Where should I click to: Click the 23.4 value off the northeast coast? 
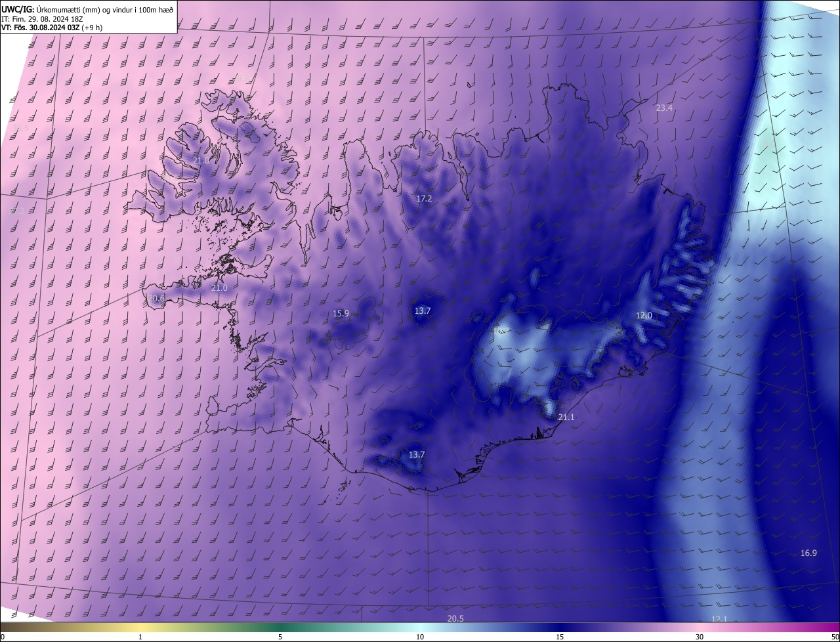pyautogui.click(x=664, y=108)
